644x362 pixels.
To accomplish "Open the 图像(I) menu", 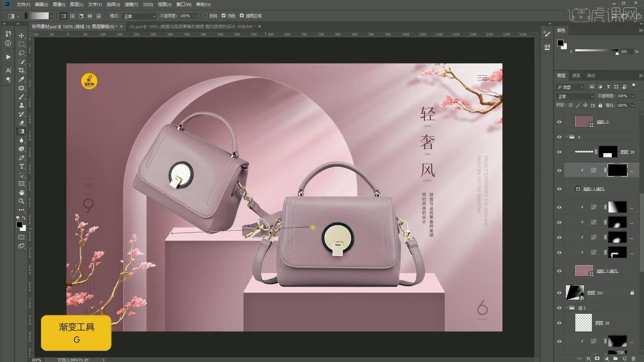I will (x=59, y=4).
